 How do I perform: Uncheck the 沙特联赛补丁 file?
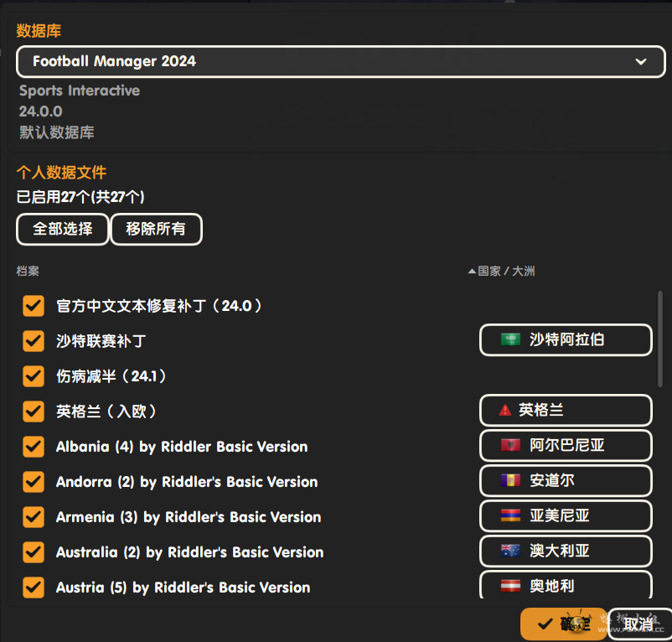click(34, 341)
